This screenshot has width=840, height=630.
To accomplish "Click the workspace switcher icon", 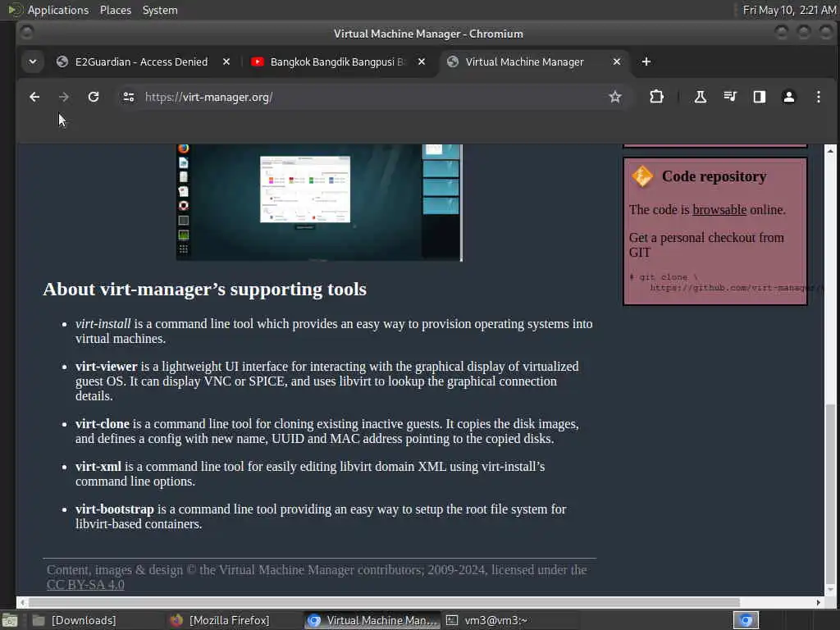I will pos(746,620).
